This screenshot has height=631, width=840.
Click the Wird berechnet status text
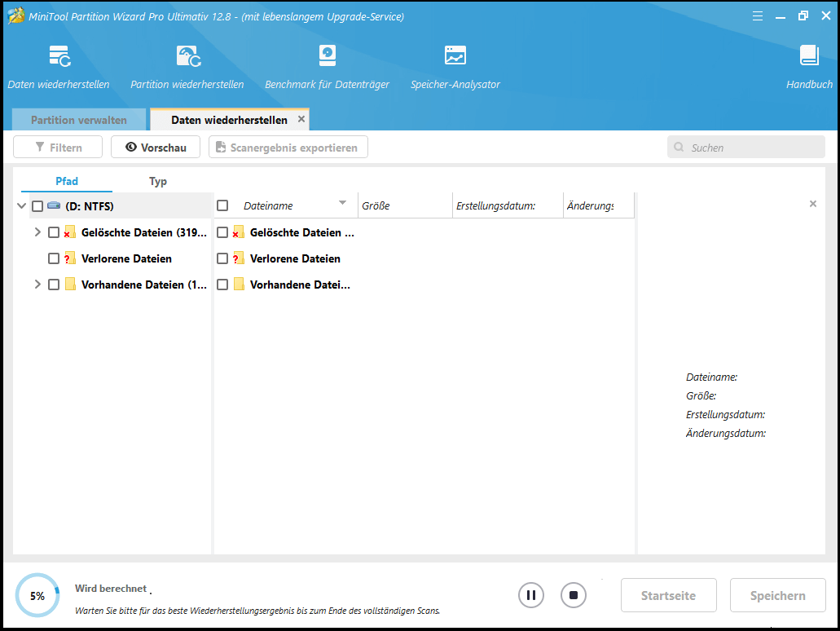(x=110, y=588)
